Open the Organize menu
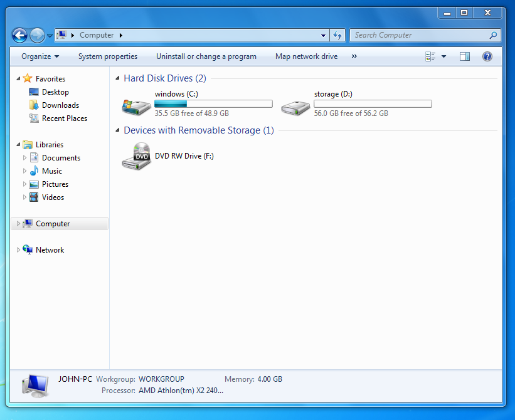The image size is (515, 420). click(x=40, y=56)
